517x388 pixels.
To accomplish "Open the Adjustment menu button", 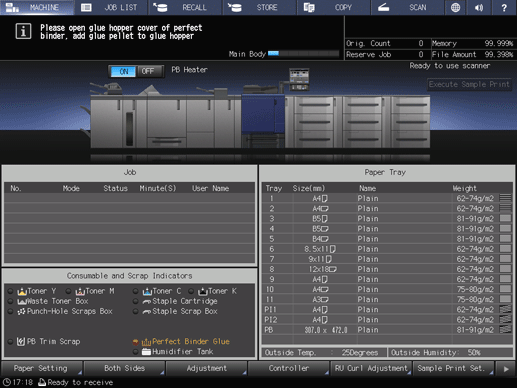I will tap(206, 368).
